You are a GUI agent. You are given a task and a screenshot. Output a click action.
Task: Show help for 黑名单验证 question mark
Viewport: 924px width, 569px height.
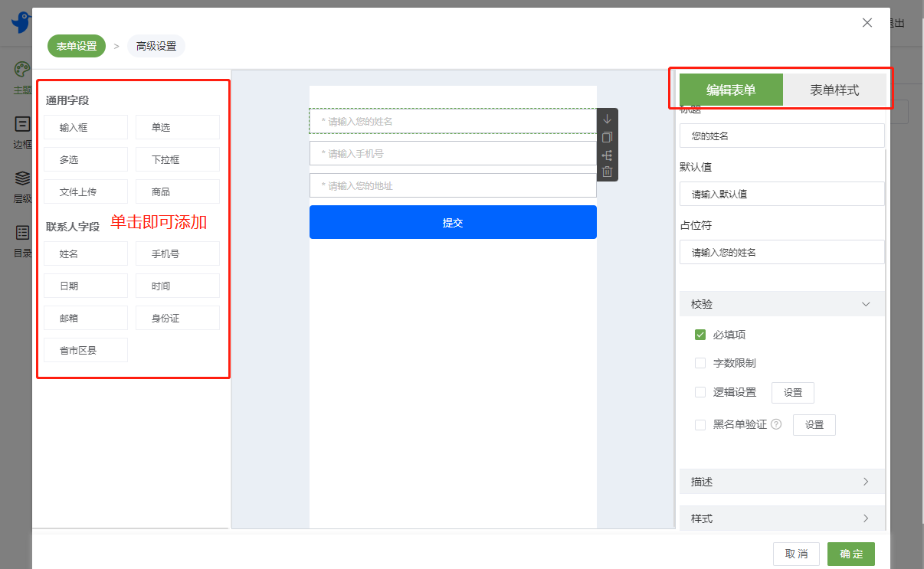coord(776,424)
